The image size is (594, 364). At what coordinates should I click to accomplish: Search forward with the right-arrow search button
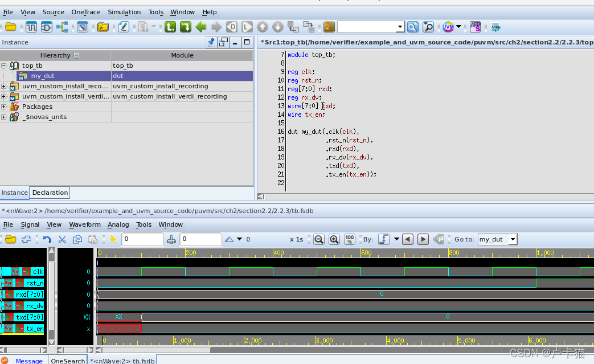(423, 239)
